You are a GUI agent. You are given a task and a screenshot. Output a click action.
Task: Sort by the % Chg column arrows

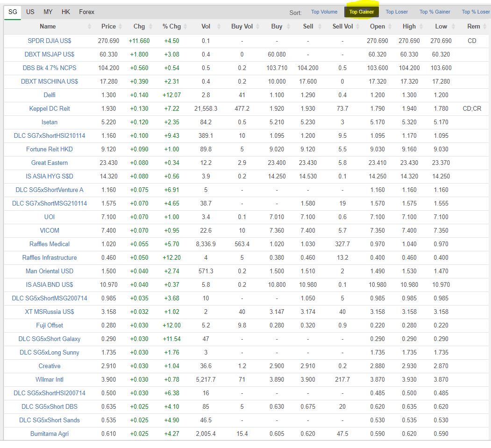pos(185,27)
